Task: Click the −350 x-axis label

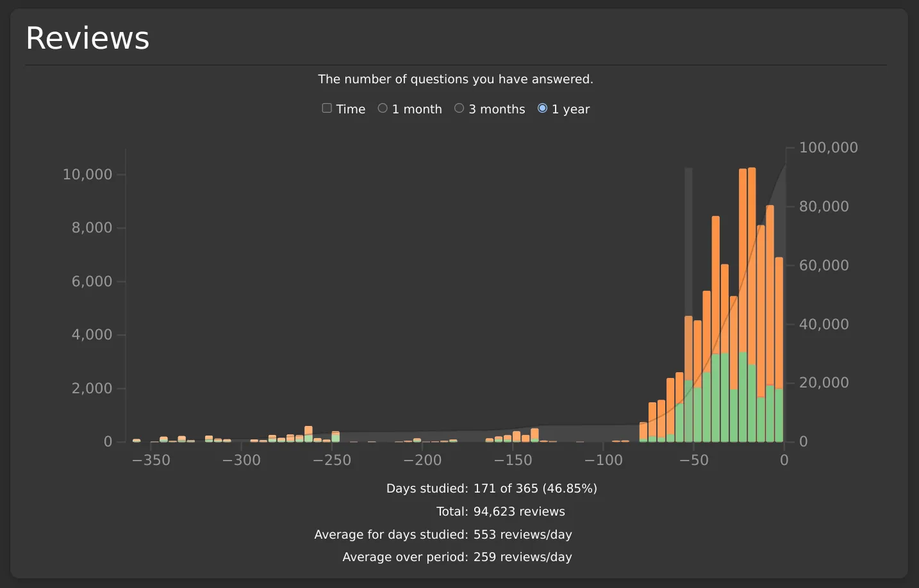Action: tap(151, 461)
